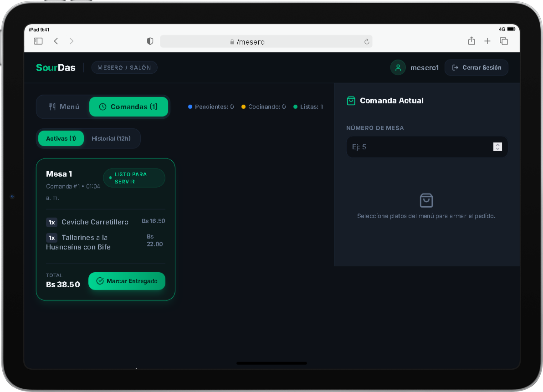The width and height of the screenshot is (543, 392).
Task: Click the browser forward arrow
Action: tap(72, 41)
